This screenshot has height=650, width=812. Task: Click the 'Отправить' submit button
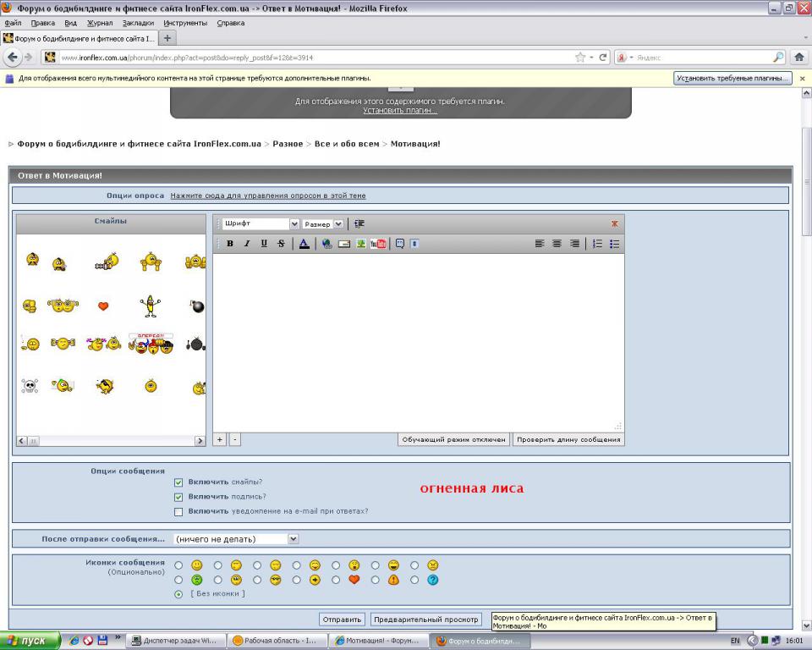343,620
